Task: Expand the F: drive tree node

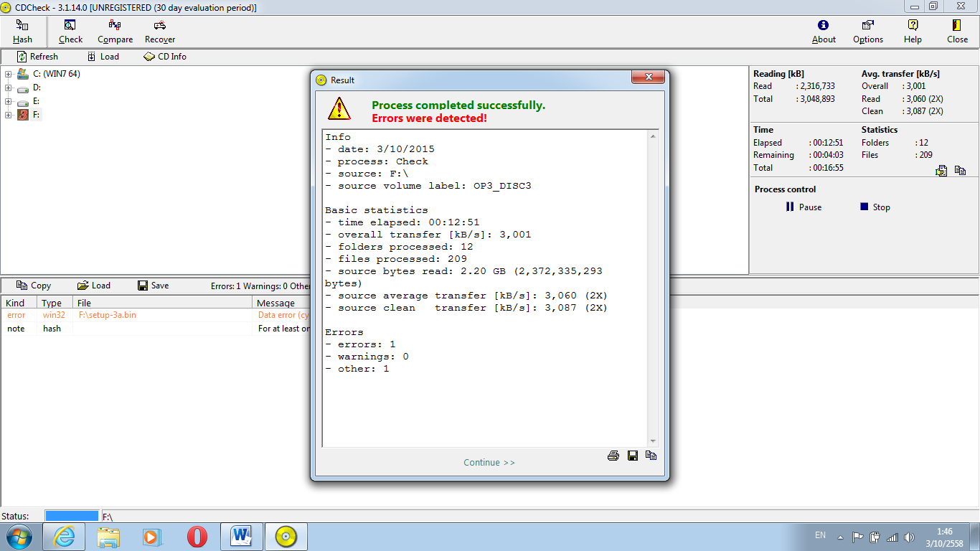Action: click(x=9, y=115)
